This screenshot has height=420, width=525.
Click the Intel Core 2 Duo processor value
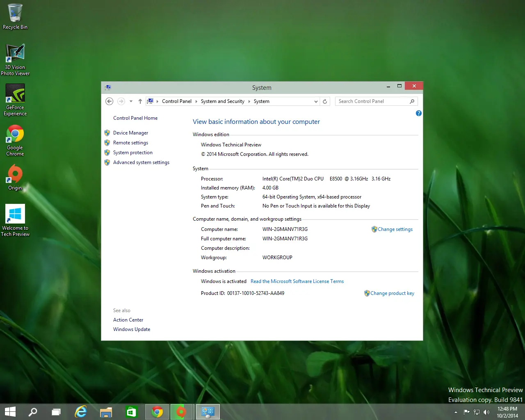(x=326, y=179)
